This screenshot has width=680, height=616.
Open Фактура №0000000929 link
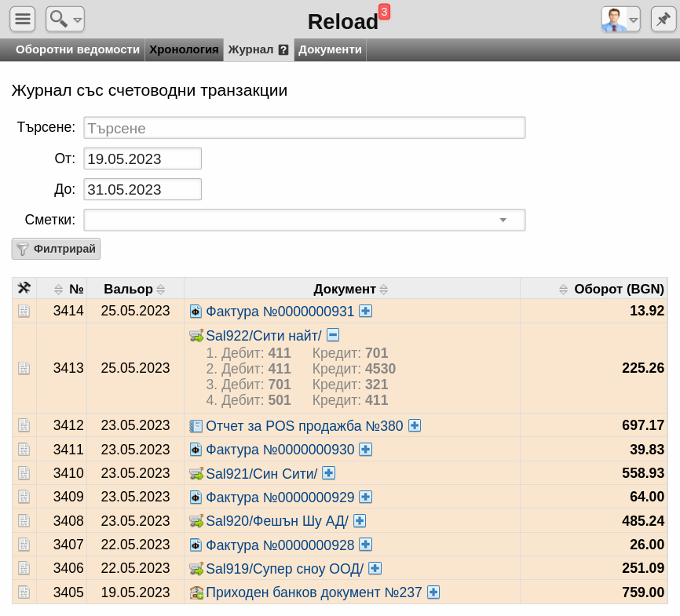tap(280, 498)
